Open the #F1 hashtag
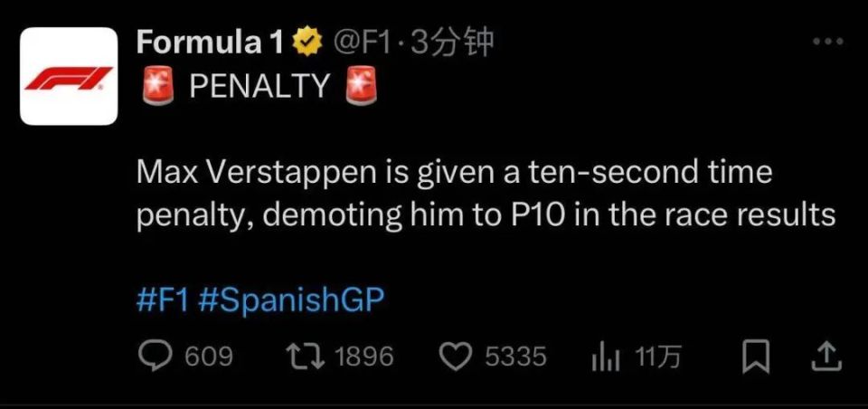This screenshot has height=409, width=868. (x=162, y=300)
